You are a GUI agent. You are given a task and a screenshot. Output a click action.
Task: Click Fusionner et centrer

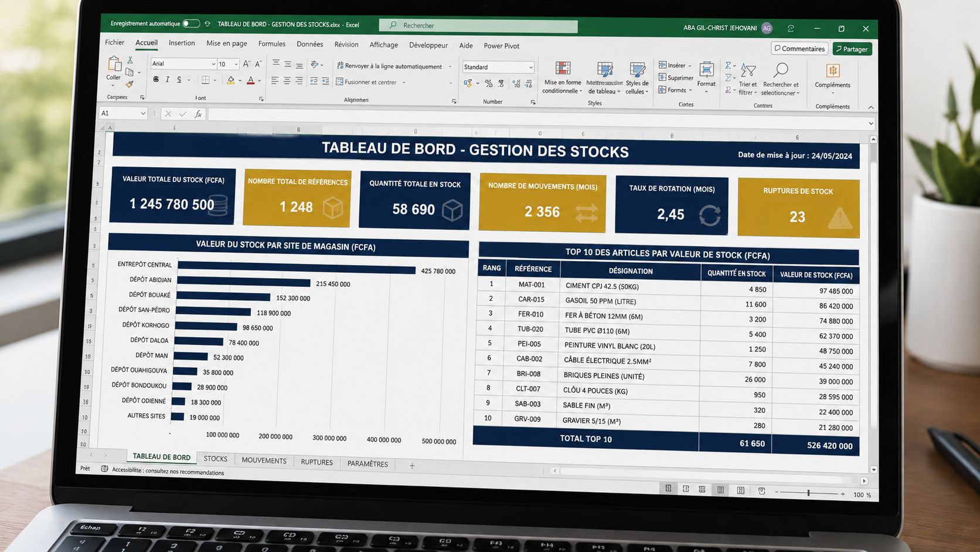pos(366,82)
